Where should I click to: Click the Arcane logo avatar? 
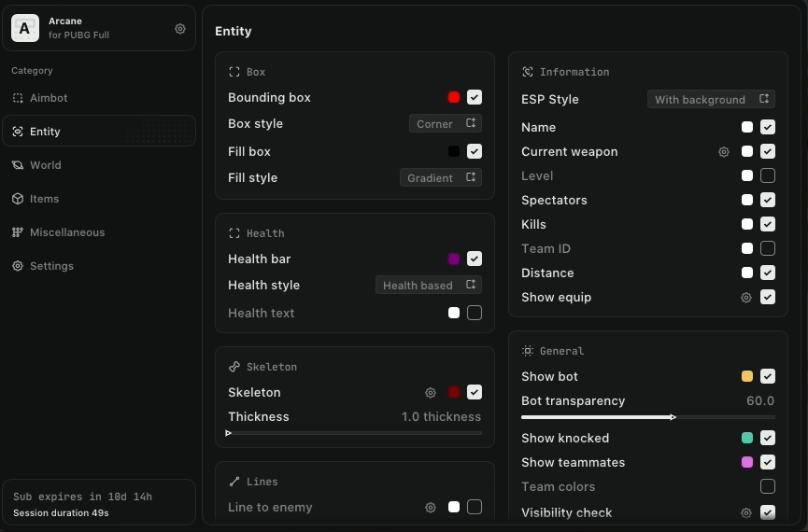coord(25,29)
